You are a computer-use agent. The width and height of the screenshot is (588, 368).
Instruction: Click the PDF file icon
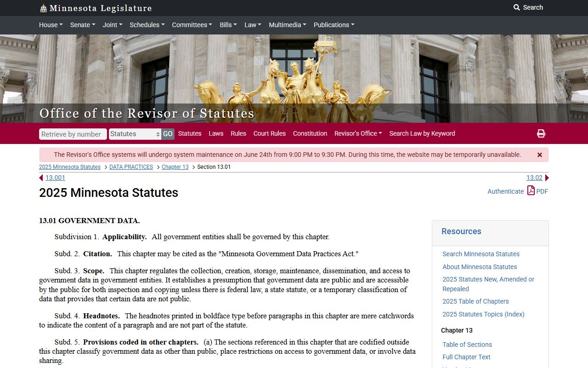[531, 190]
